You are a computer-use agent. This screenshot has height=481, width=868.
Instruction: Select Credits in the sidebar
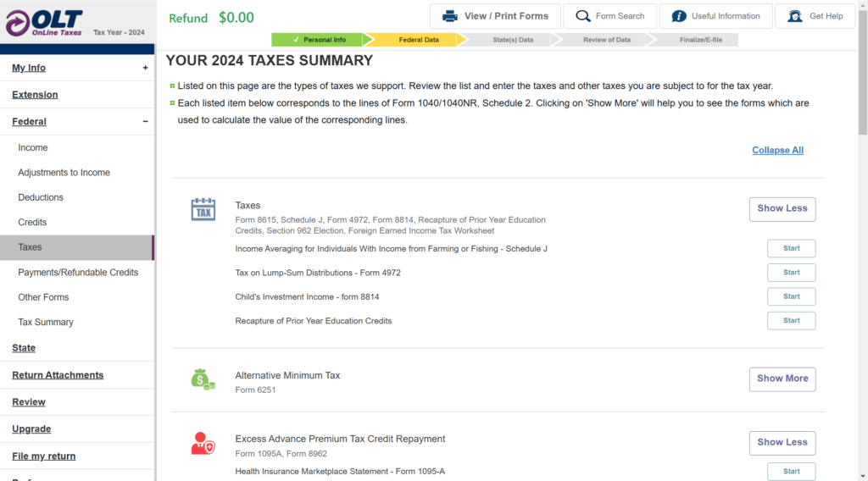point(32,222)
